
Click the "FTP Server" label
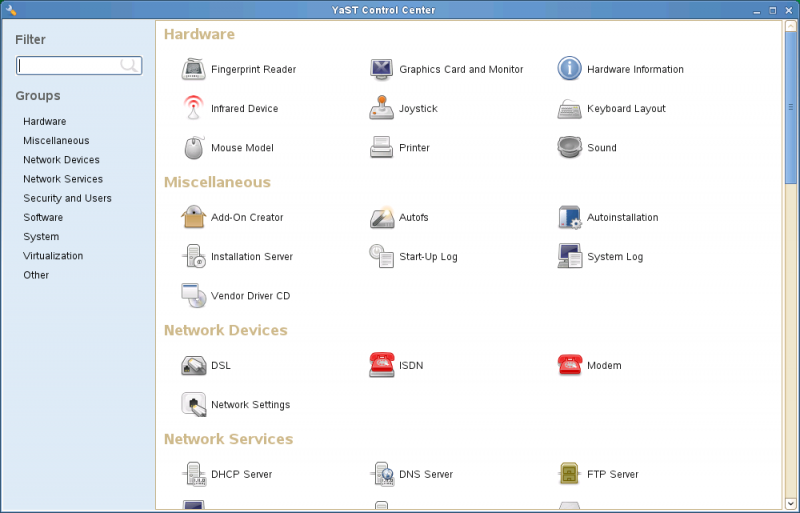tap(613, 474)
